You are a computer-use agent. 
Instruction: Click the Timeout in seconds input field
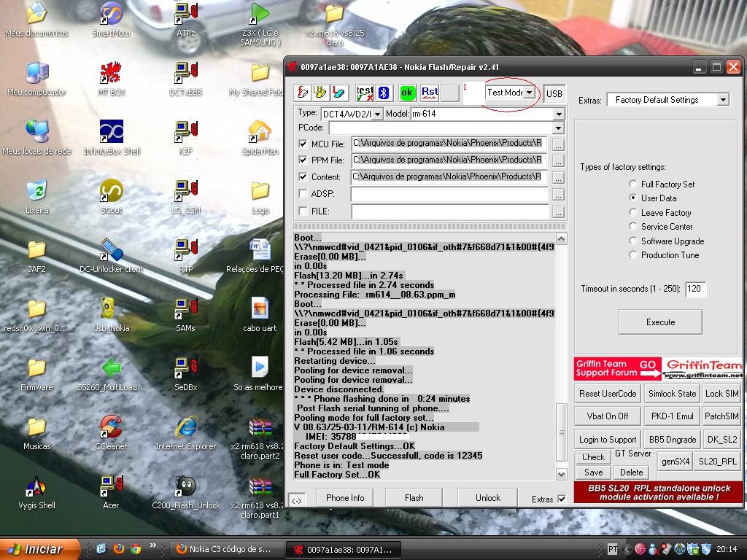[x=694, y=289]
